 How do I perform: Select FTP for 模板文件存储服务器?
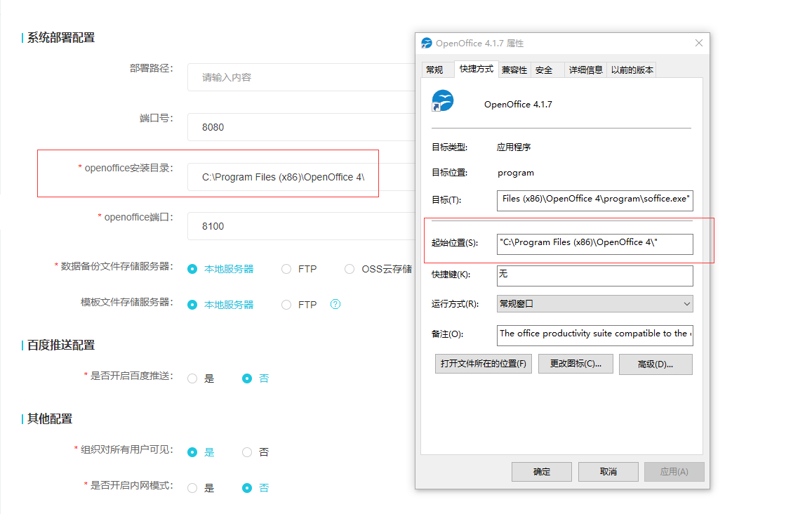286,305
